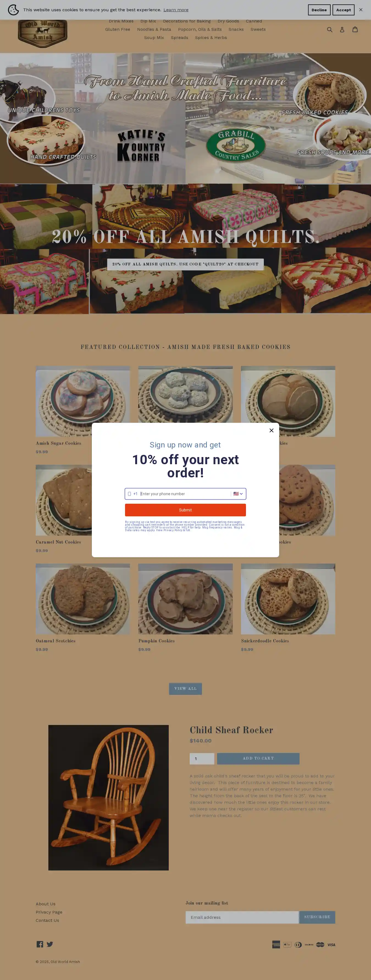371x980 pixels.
Task: Click the account login person icon
Action: pos(342,29)
